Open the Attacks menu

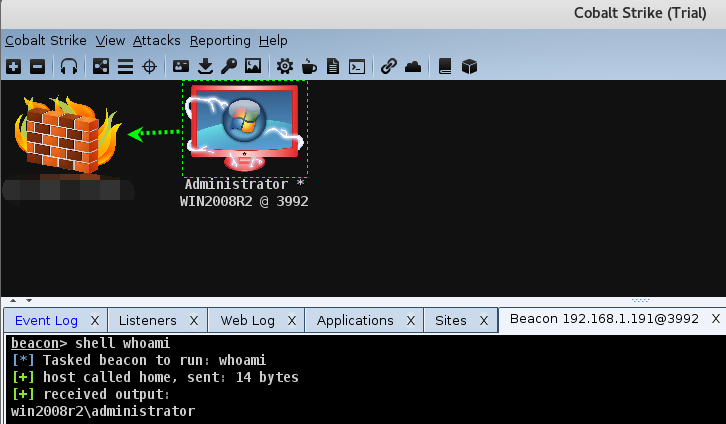click(156, 41)
